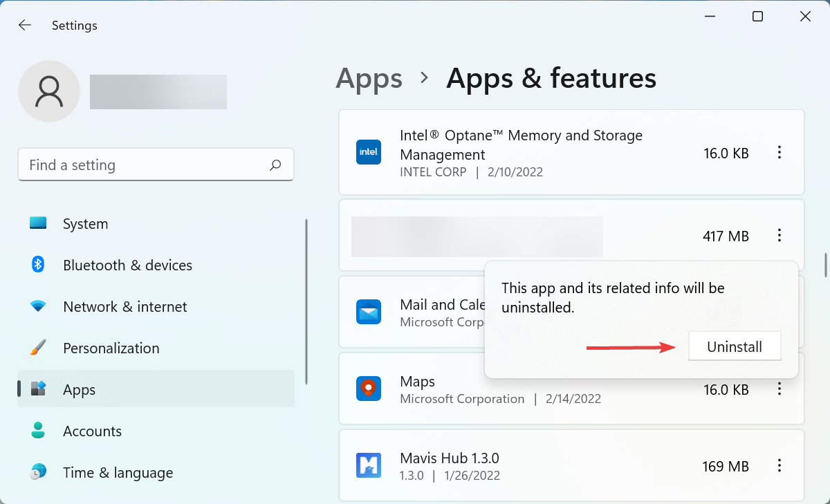This screenshot has height=504, width=830.
Task: Open Time & language settings
Action: (x=156, y=472)
